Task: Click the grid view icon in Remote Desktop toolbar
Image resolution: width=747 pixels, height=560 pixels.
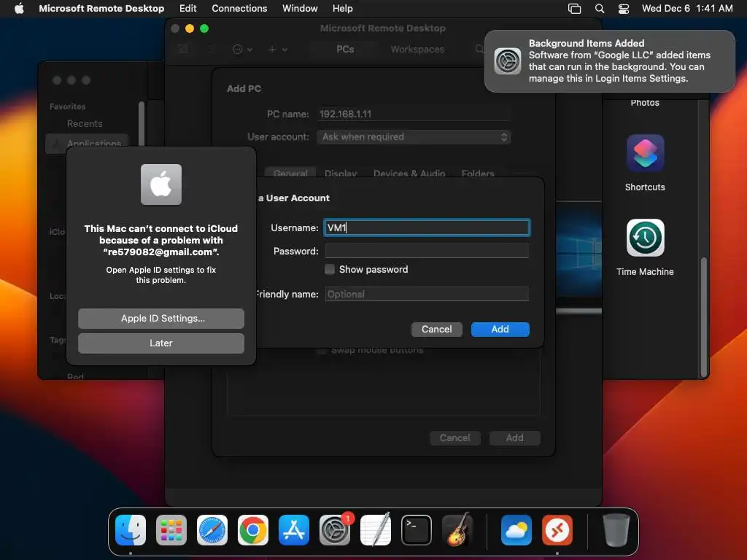Action: pyautogui.click(x=183, y=49)
